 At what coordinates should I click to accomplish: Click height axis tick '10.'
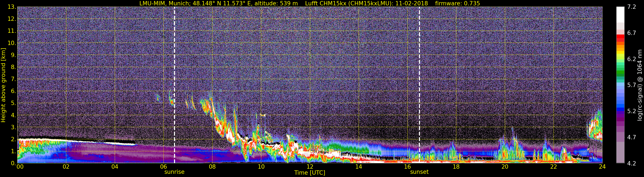pyautogui.click(x=12, y=43)
